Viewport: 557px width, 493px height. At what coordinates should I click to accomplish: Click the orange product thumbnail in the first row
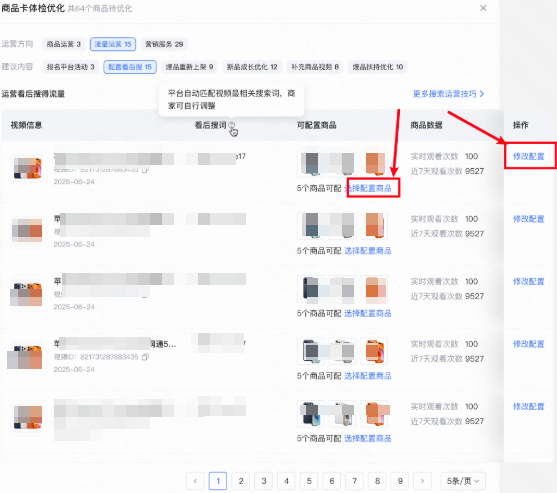point(374,164)
